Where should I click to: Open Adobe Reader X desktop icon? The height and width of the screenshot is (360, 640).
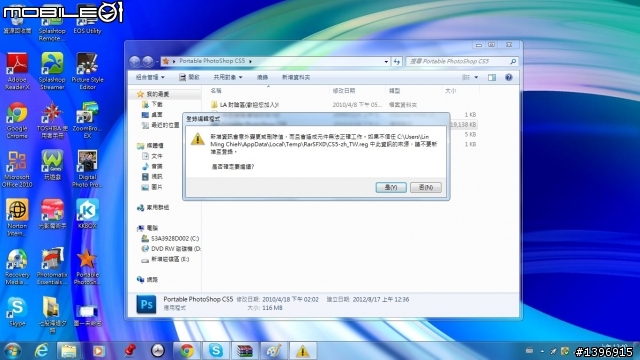17,71
